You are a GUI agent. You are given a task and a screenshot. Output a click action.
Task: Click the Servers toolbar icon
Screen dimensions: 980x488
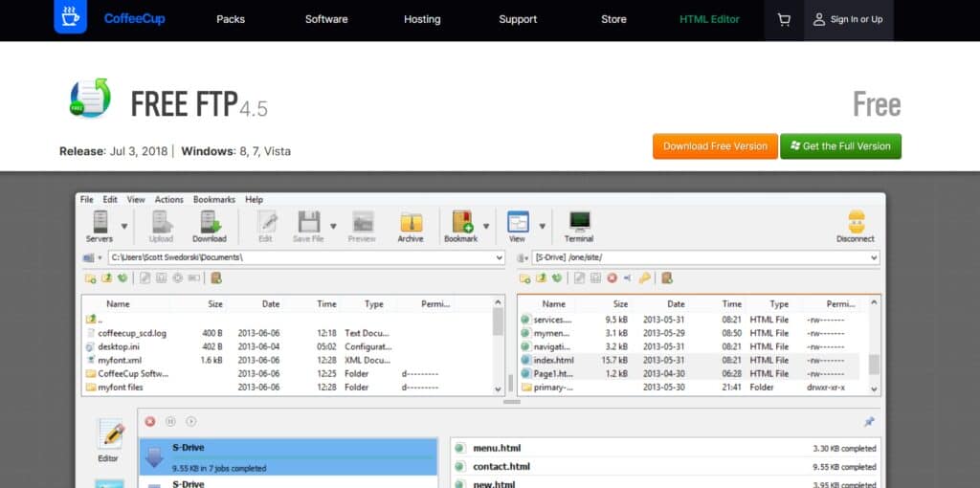tap(99, 226)
